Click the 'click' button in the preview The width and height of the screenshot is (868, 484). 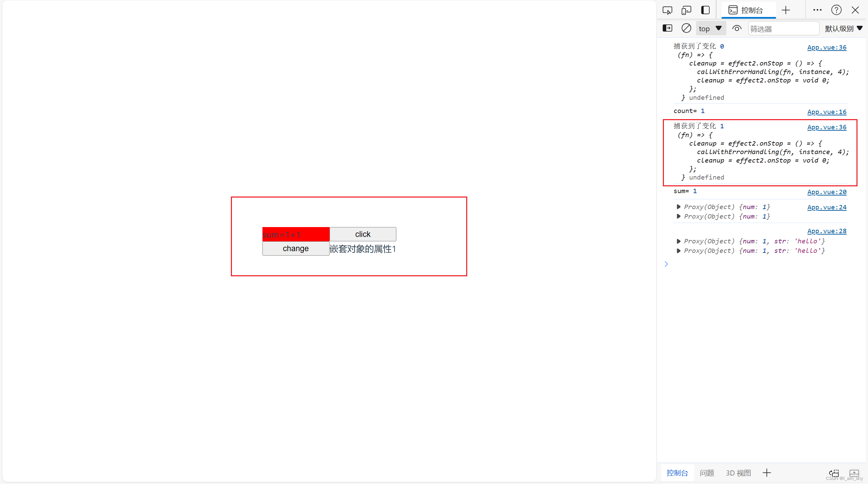[x=362, y=234]
